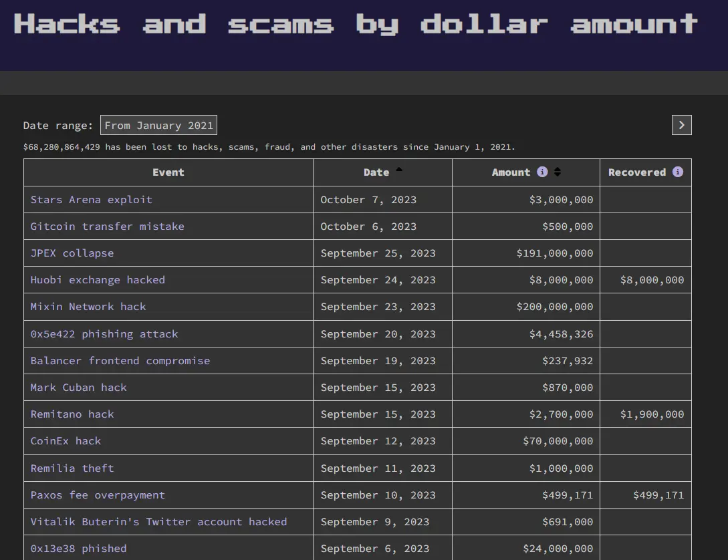The width and height of the screenshot is (728, 560).
Task: Open the Date range 'From January 2021' dropdown
Action: coord(158,125)
